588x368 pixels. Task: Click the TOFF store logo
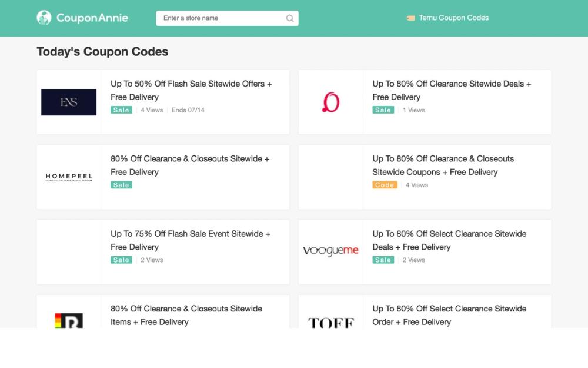pos(330,322)
